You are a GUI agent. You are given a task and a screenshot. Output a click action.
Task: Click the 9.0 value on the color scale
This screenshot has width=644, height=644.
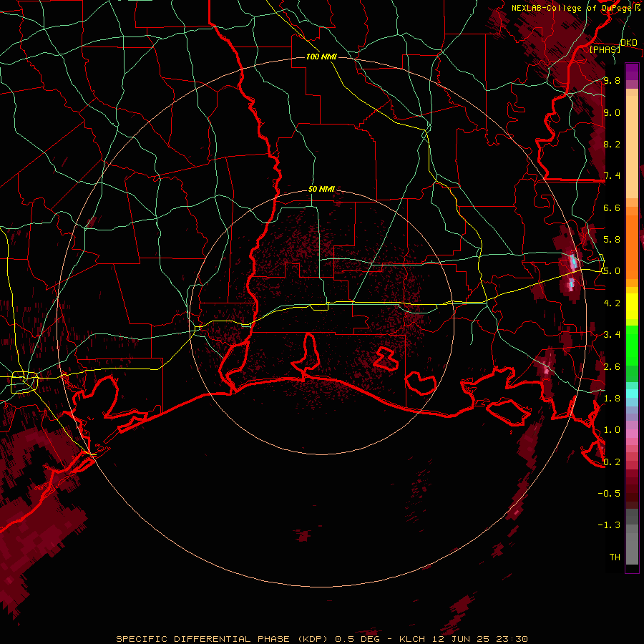click(612, 112)
